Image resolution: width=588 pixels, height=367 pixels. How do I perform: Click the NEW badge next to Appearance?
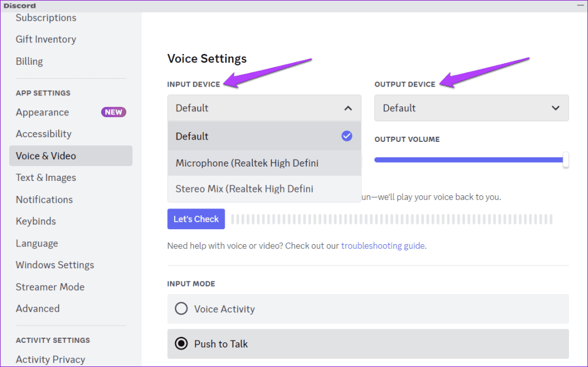(113, 112)
